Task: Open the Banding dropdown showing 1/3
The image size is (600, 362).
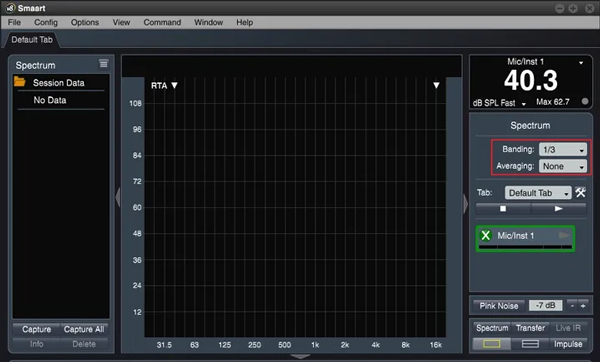Action: tap(562, 149)
